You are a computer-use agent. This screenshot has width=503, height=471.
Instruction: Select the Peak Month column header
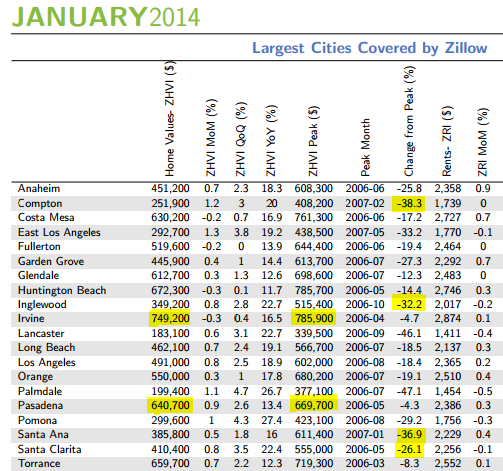pyautogui.click(x=365, y=147)
